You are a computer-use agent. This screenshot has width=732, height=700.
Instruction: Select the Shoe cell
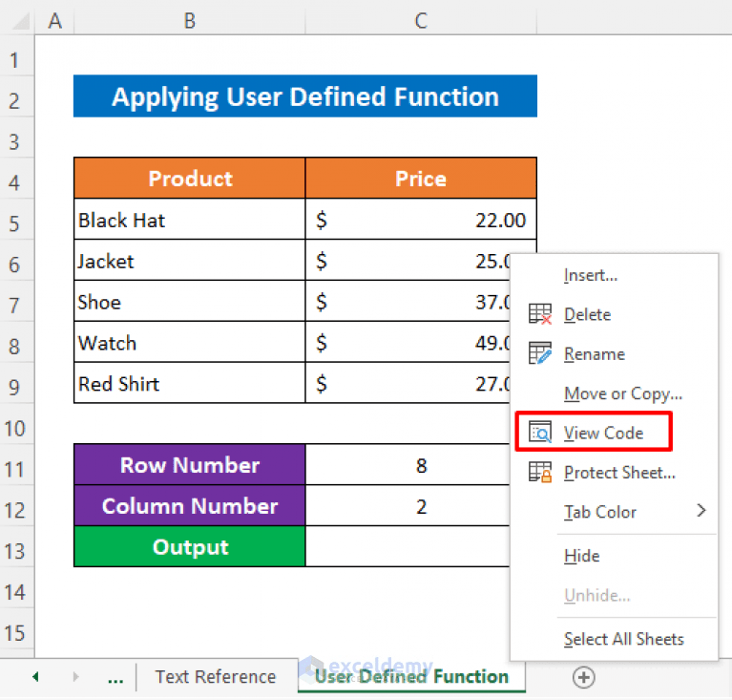pos(190,301)
